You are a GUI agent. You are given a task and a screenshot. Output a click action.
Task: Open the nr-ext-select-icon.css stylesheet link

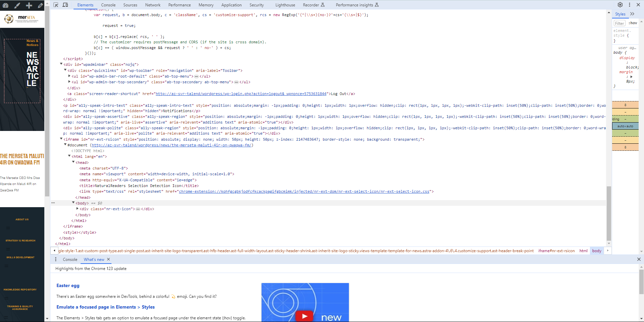tap(304, 191)
